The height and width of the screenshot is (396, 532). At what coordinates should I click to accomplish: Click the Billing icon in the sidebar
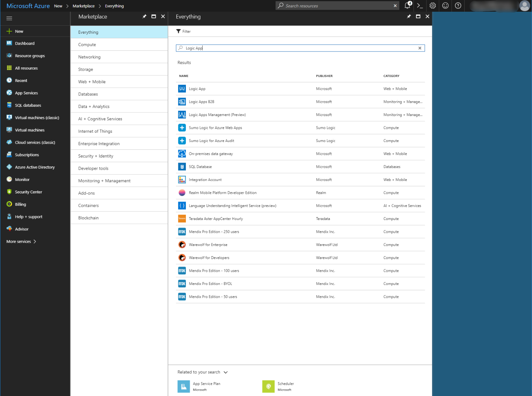click(9, 204)
